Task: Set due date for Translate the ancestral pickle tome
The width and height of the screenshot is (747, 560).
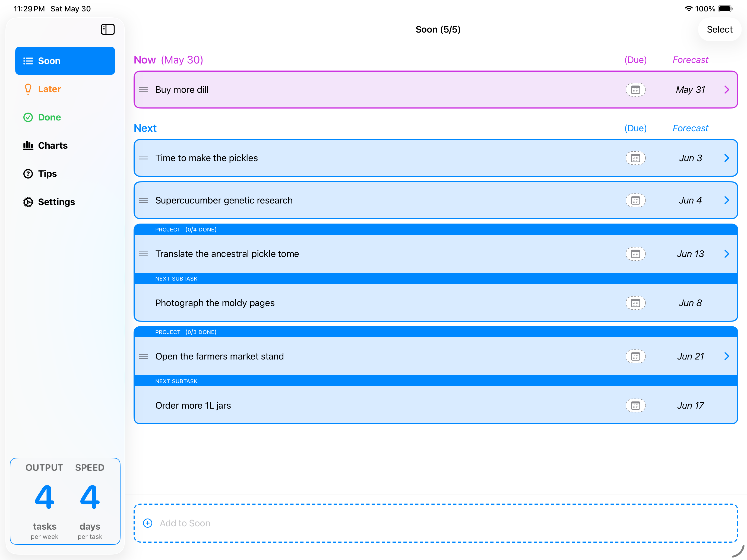Action: [x=635, y=254]
